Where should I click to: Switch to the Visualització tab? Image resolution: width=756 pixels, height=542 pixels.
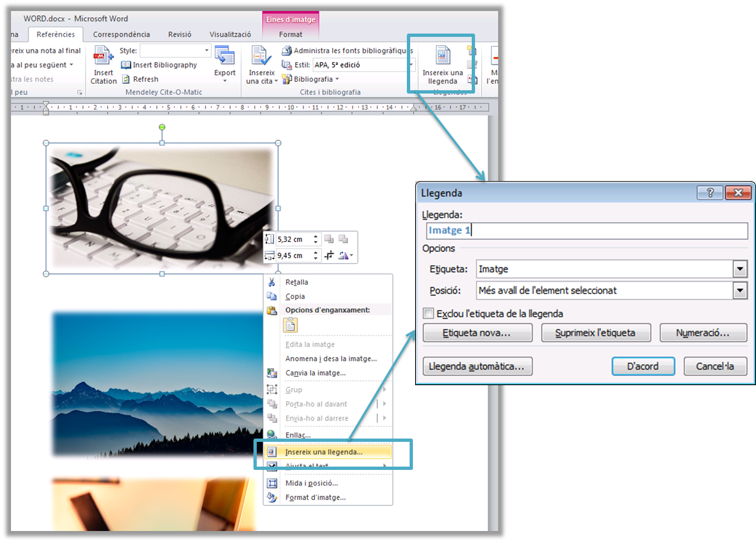point(230,34)
